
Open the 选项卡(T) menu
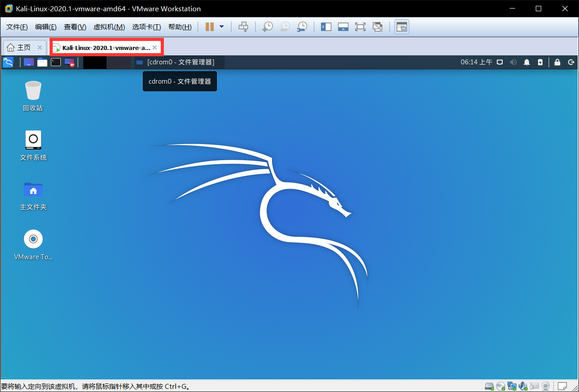(146, 27)
